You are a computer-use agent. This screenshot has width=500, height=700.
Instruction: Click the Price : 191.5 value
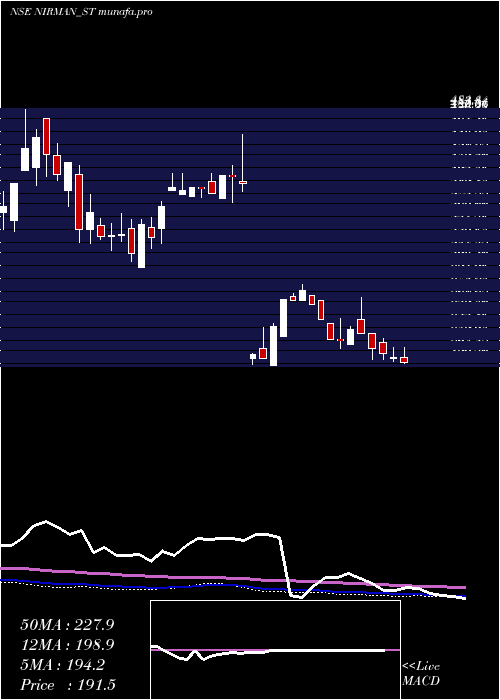(x=68, y=685)
